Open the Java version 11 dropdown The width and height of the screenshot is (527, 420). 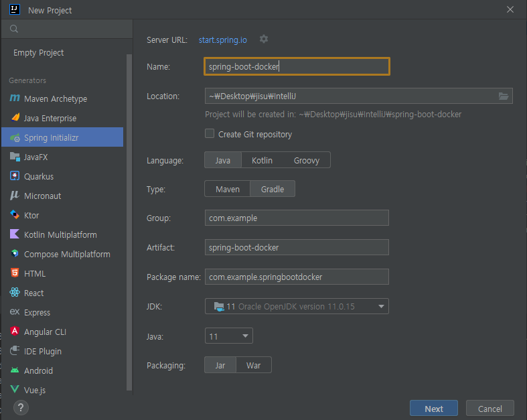pyautogui.click(x=229, y=336)
